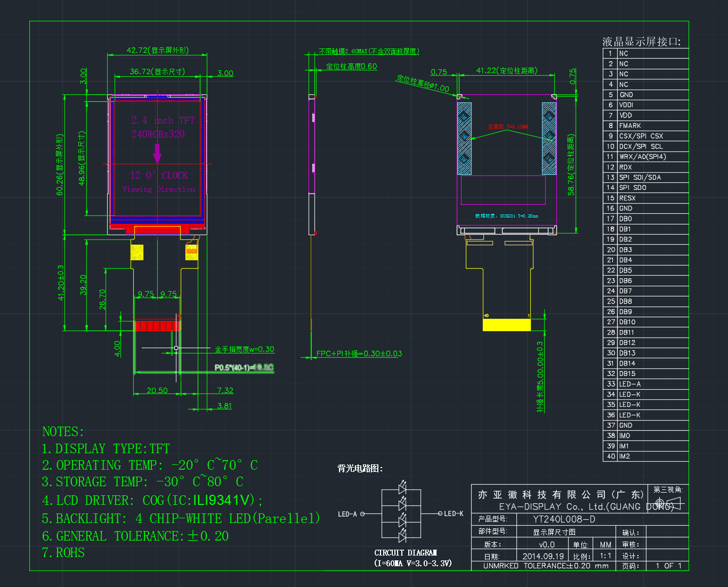This screenshot has height=587, width=728.
Task: Select the "7.32" dimension value
Action: (225, 390)
